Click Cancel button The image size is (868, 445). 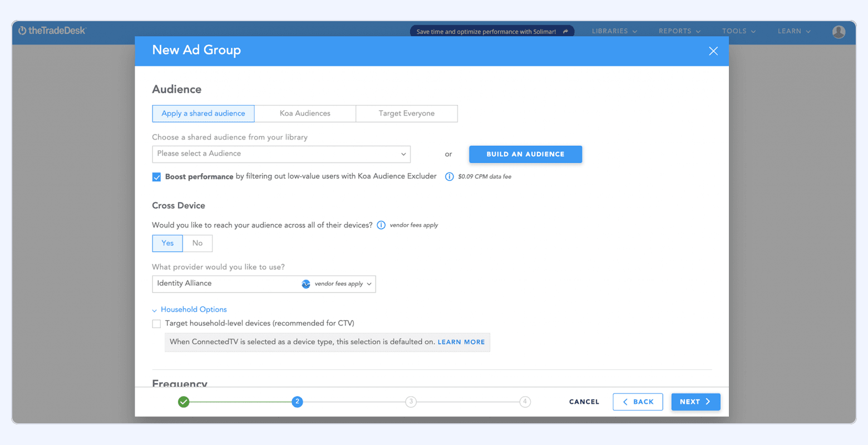pyautogui.click(x=584, y=402)
